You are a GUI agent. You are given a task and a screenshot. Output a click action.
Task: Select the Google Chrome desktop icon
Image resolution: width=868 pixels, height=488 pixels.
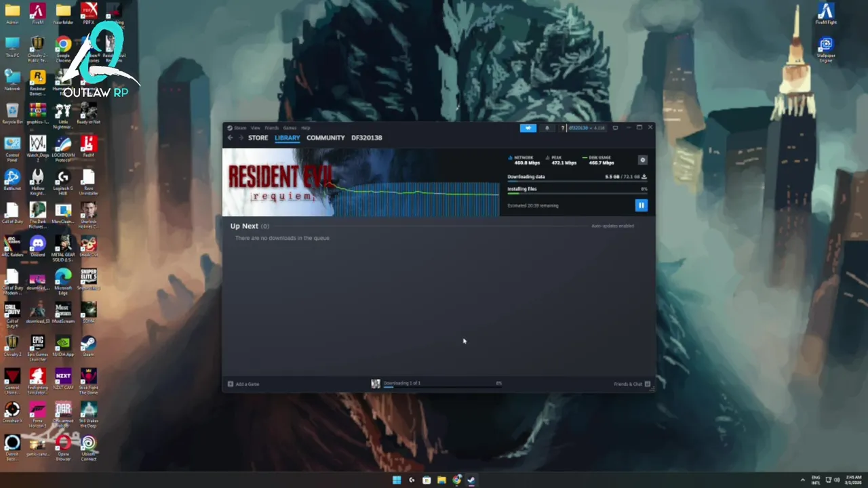click(x=63, y=49)
